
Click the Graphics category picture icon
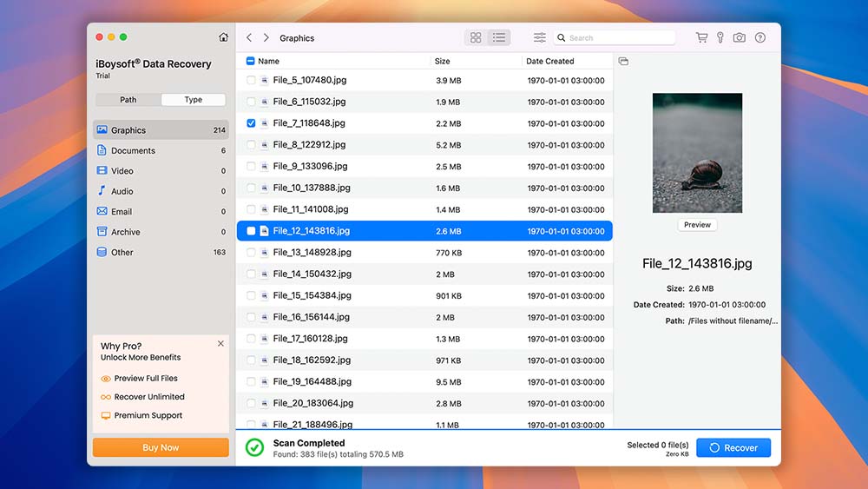(102, 129)
